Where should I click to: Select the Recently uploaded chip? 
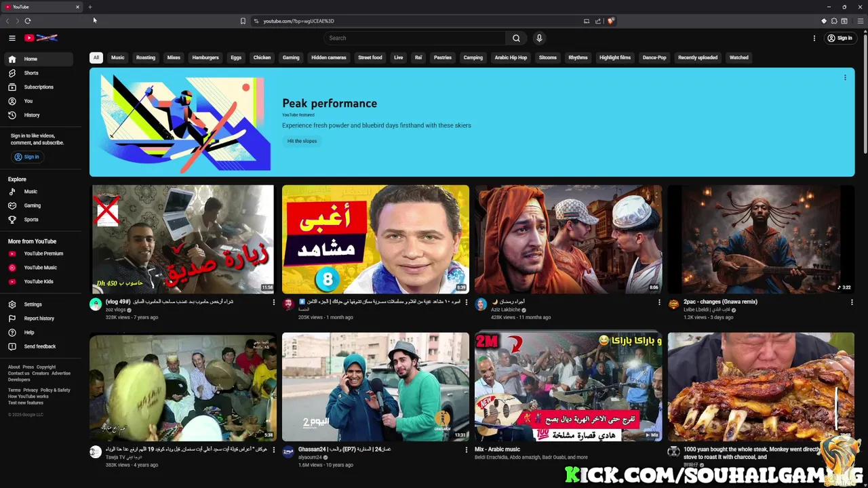pyautogui.click(x=698, y=58)
